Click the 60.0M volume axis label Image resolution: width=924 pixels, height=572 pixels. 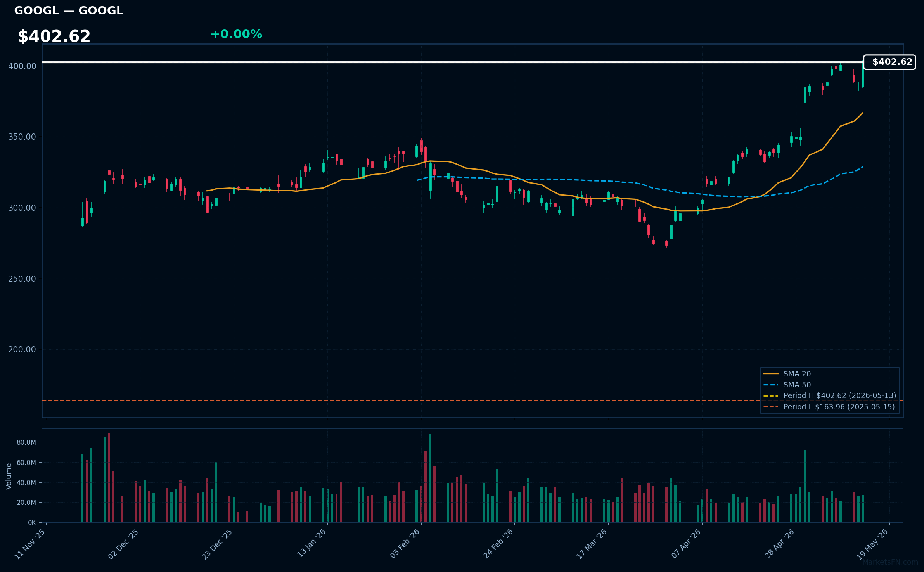coord(26,463)
